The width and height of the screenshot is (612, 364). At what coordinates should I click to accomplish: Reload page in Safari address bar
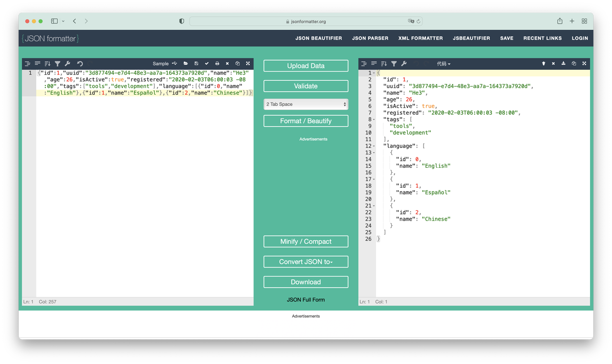[418, 21]
